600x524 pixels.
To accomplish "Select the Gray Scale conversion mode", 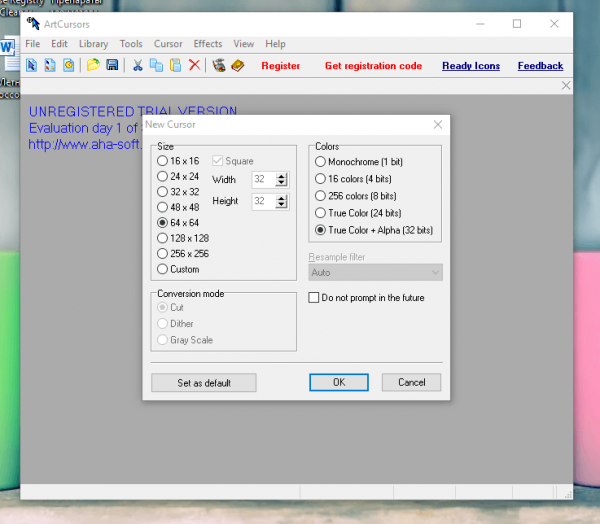I will pos(185,340).
